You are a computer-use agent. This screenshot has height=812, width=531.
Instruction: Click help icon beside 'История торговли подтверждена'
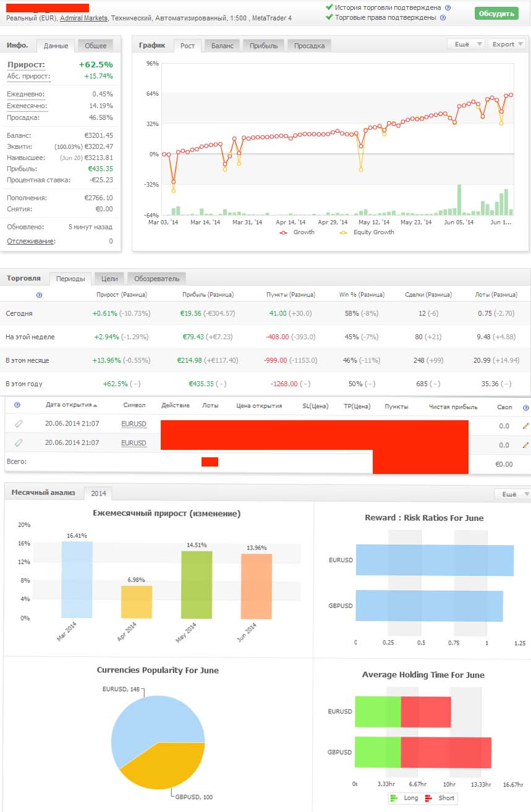448,8
